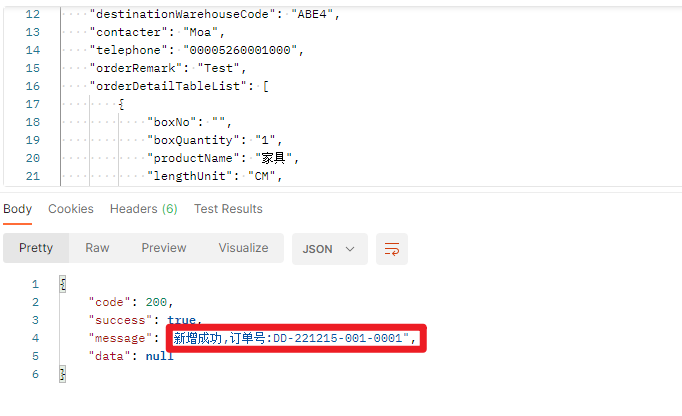Select the Preview view button

click(164, 248)
